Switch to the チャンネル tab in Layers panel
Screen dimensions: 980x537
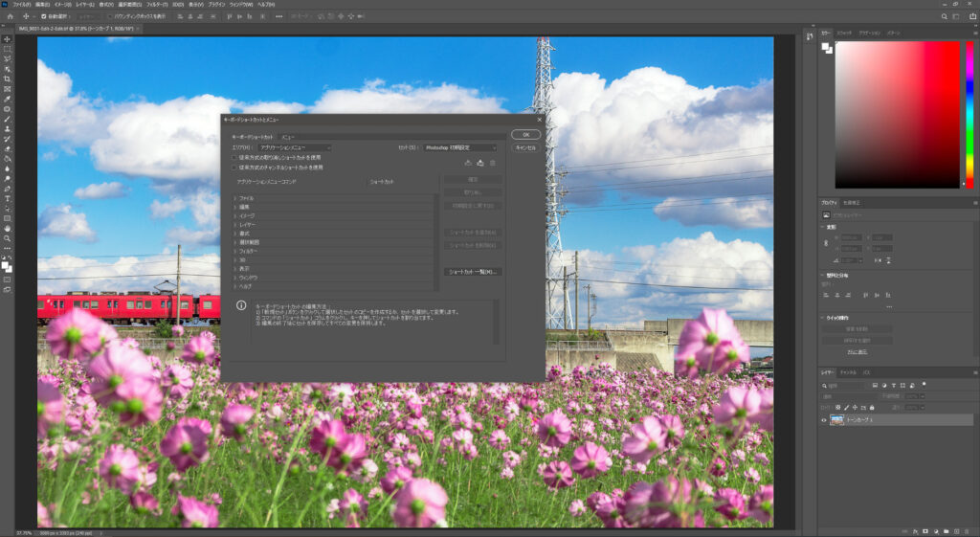click(x=848, y=372)
